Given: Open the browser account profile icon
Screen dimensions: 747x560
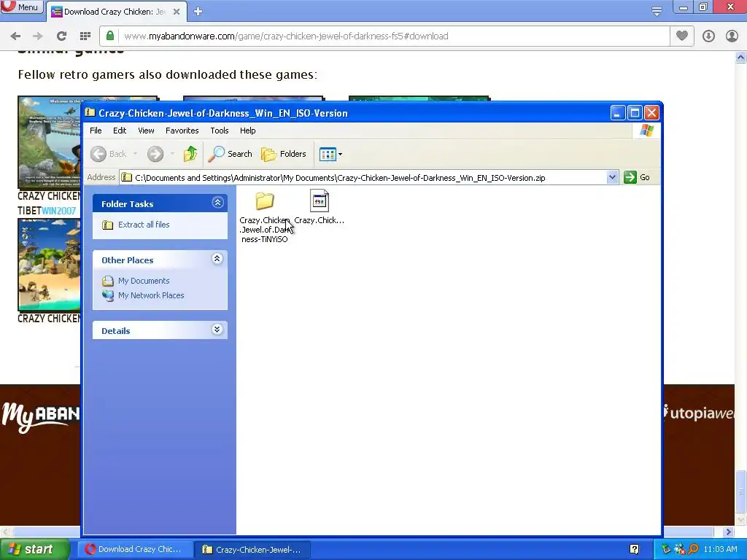Looking at the screenshot, I should (732, 36).
